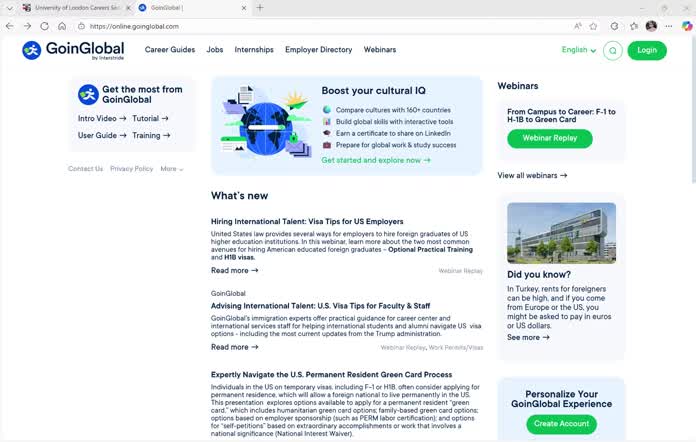
Task: Click the Webinar Replay tag under Hiring article
Action: point(460,271)
